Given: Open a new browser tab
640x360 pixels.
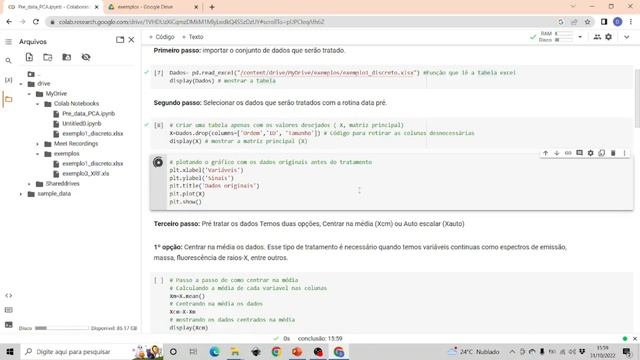Looking at the screenshot, I should point(212,7).
